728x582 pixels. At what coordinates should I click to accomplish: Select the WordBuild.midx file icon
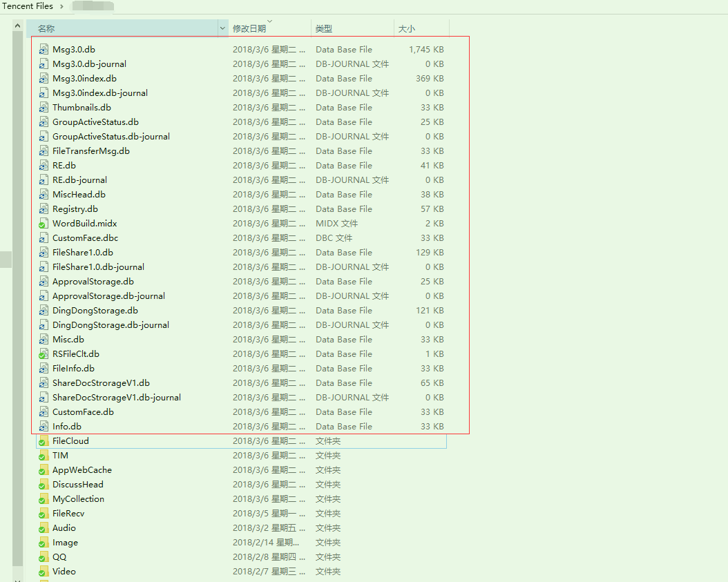click(44, 224)
